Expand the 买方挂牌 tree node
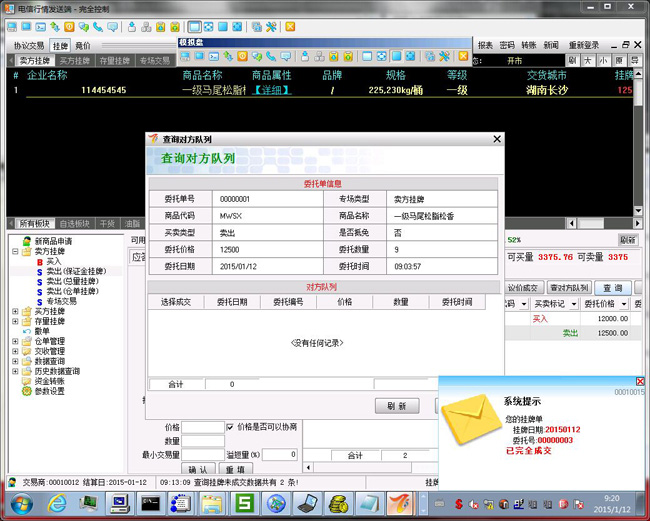The height and width of the screenshot is (521, 650). (x=15, y=311)
